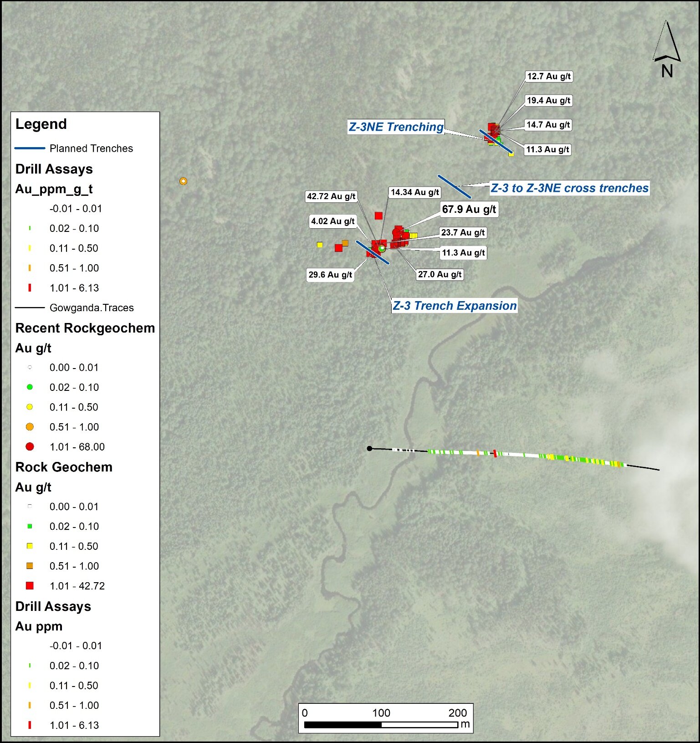Click the '14.34 Au g/t' label
The width and height of the screenshot is (700, 743).
click(414, 192)
